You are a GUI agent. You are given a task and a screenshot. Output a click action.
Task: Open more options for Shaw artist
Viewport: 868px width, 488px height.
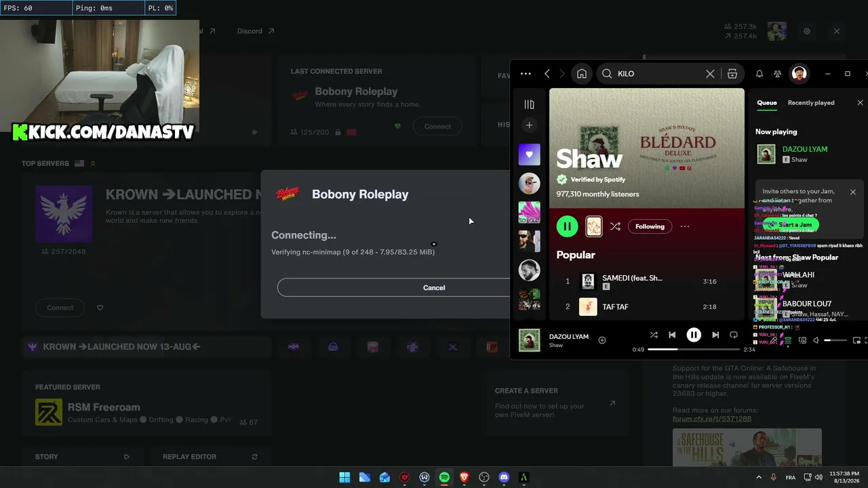click(x=685, y=226)
